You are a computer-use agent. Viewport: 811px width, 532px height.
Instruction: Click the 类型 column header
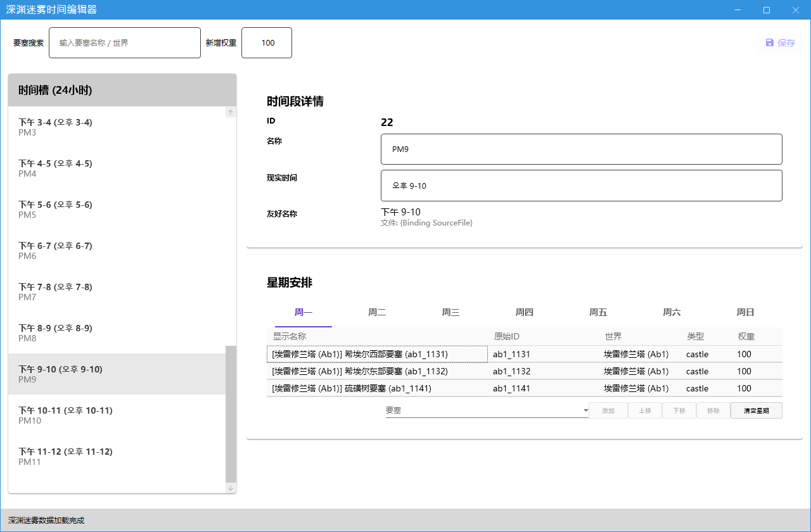pyautogui.click(x=706, y=336)
